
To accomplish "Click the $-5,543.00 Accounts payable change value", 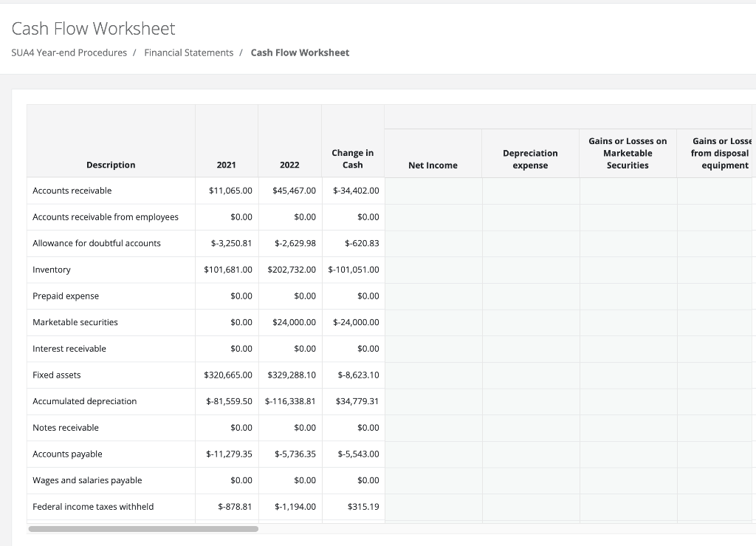I will [x=358, y=454].
